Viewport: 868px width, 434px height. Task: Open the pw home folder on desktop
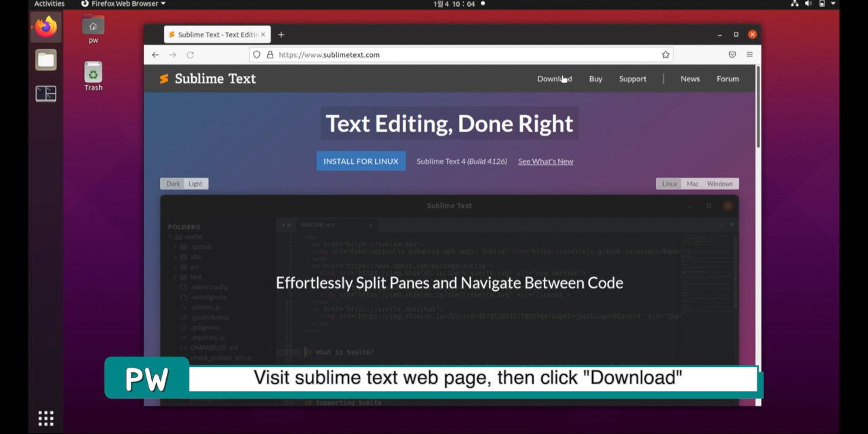coord(93,30)
